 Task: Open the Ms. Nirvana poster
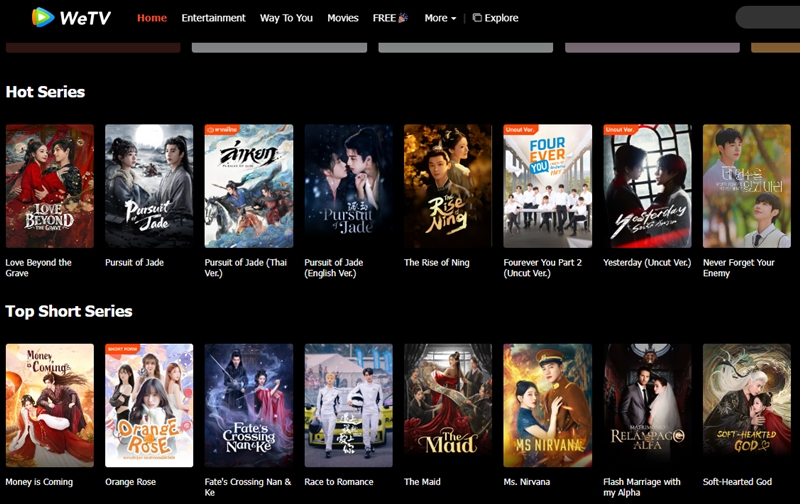point(547,406)
